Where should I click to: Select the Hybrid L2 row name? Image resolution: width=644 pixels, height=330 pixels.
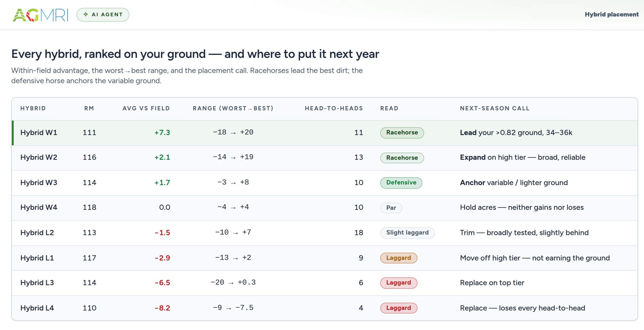point(37,233)
